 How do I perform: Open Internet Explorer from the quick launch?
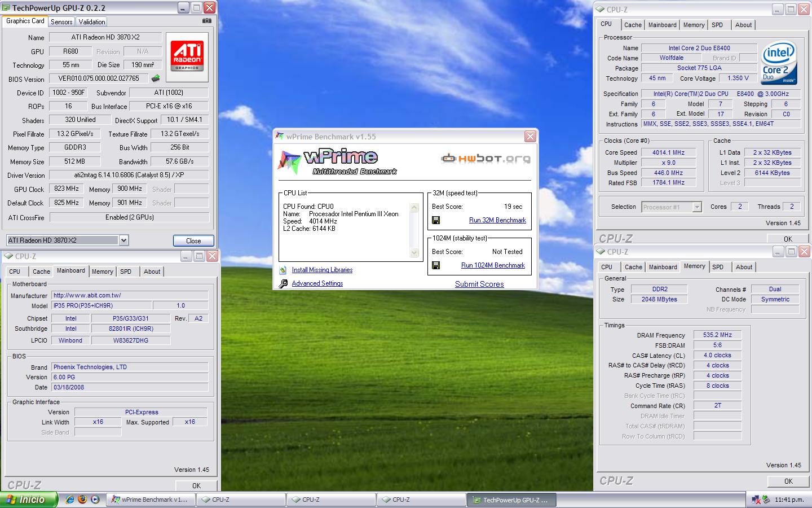70,500
